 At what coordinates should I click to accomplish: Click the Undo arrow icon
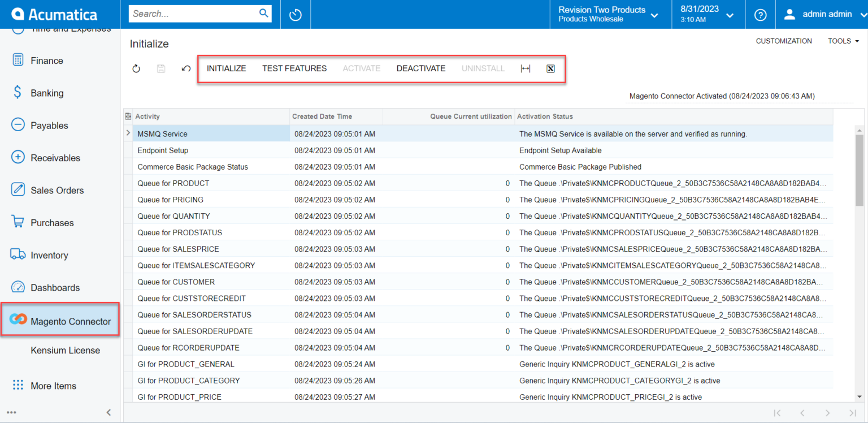(186, 68)
